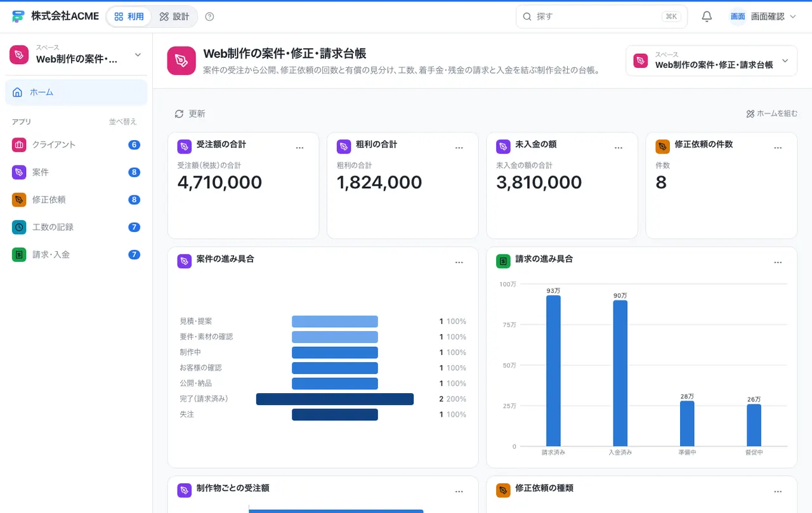The width and height of the screenshot is (812, 513).
Task: Go to ホーム in the sidebar
Action: tap(76, 93)
